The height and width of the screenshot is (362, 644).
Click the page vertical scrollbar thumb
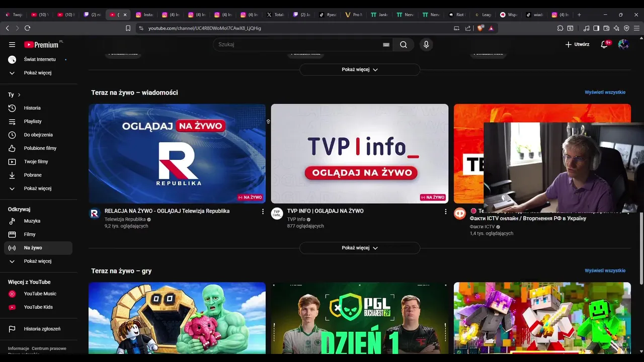[x=641, y=248]
